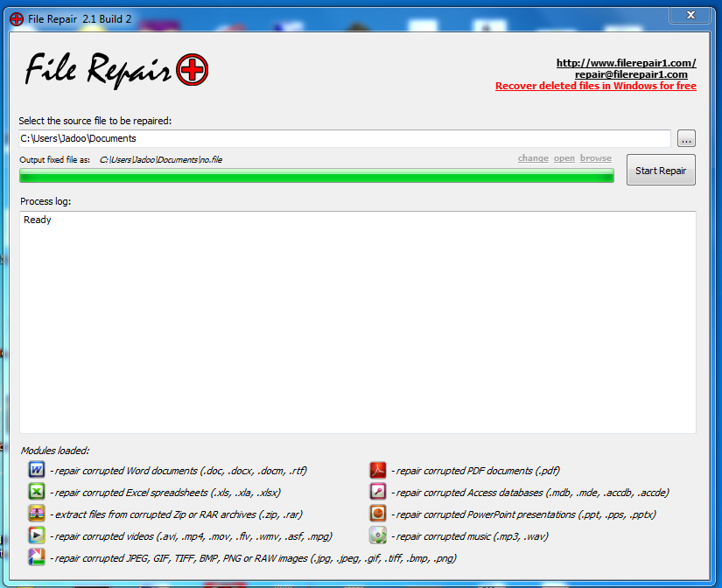The image size is (722, 588).
Task: Click the Excel spreadsheets module icon
Action: [37, 492]
